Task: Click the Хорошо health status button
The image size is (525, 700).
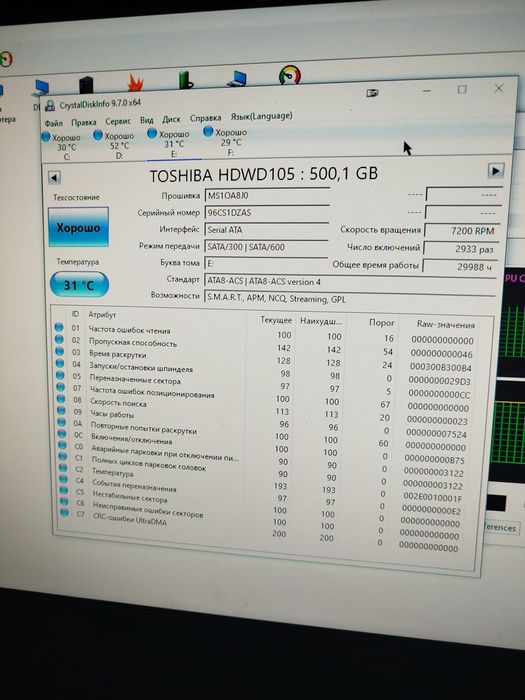Action: coord(79,227)
